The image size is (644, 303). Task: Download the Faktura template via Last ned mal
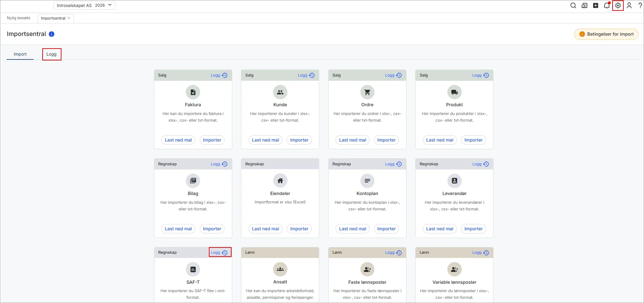click(178, 140)
